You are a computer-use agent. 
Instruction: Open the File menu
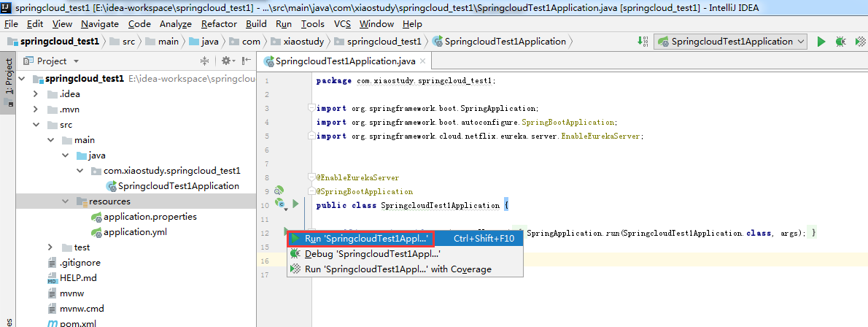click(x=11, y=24)
